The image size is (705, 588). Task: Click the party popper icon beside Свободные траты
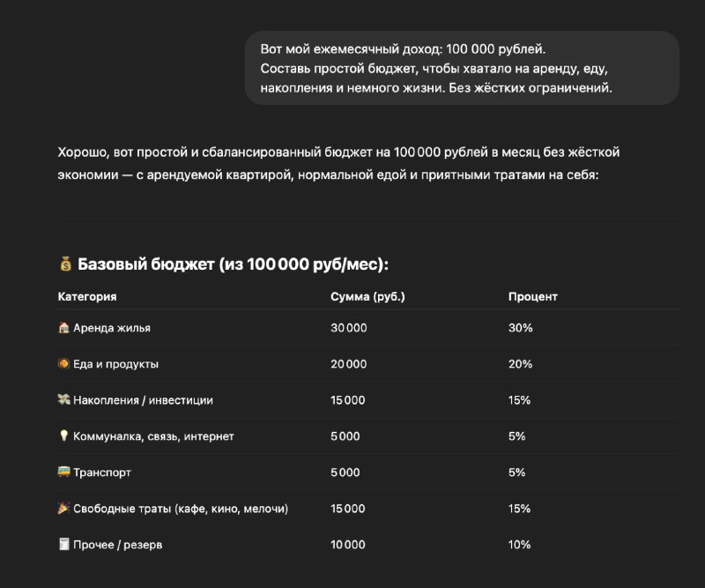pos(63,509)
